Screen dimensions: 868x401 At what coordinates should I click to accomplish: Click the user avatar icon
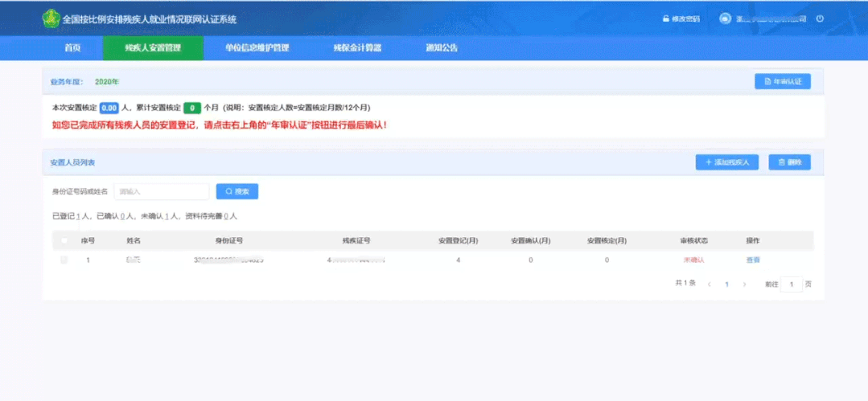point(726,18)
